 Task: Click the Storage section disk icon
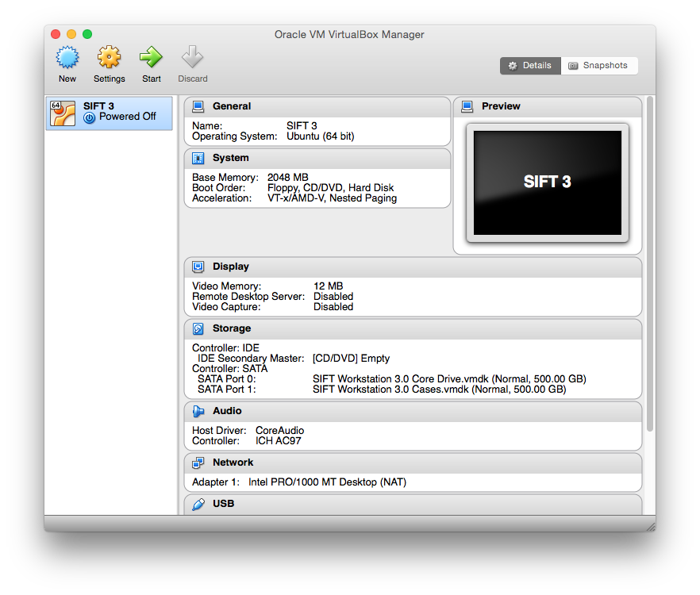(198, 329)
